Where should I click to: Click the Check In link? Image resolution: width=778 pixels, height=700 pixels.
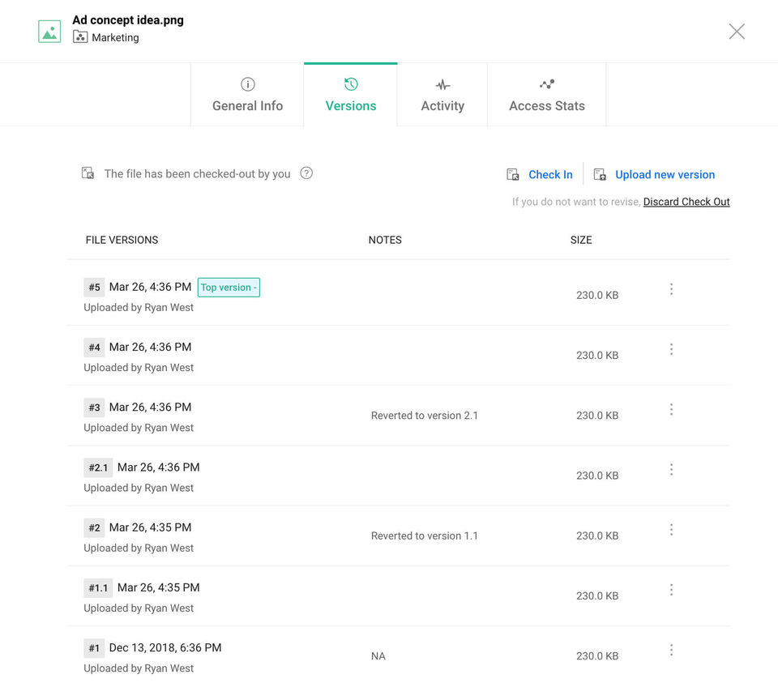[x=550, y=174]
